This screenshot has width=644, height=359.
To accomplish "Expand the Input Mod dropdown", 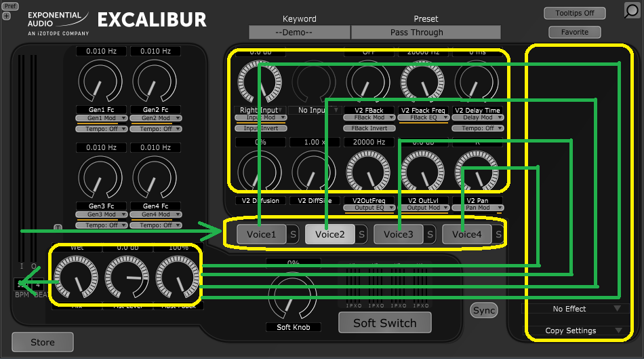I will tap(261, 117).
